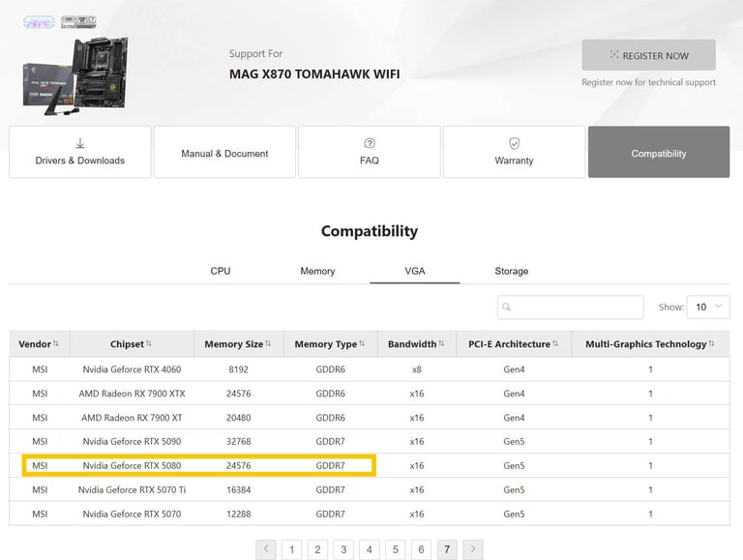The width and height of the screenshot is (743, 560).
Task: Open the Drivers & Downloads section
Action: 79,152
